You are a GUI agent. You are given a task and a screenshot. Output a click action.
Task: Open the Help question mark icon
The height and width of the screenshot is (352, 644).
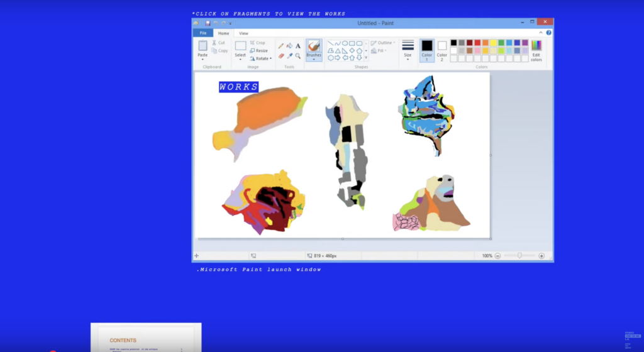tap(549, 33)
